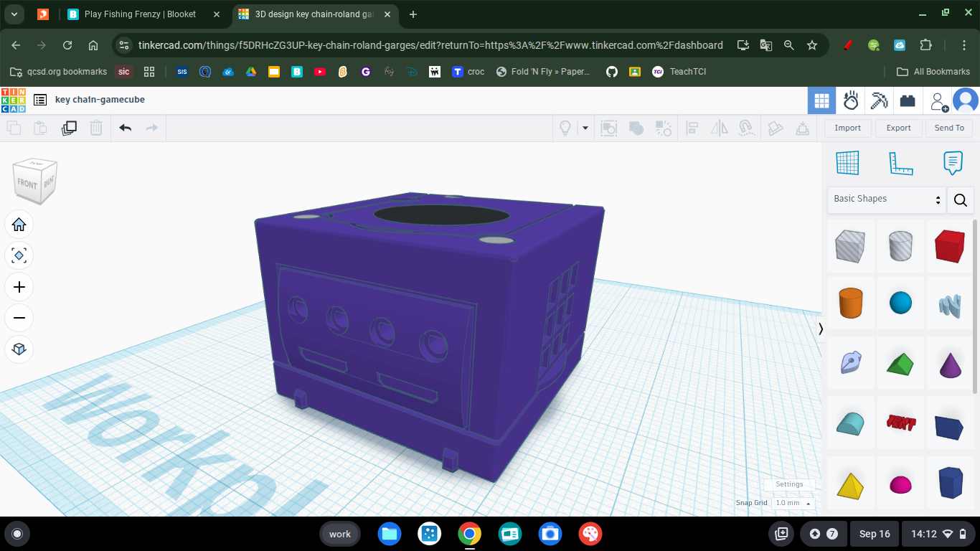
Task: Open the workplane Settings button
Action: 789,484
